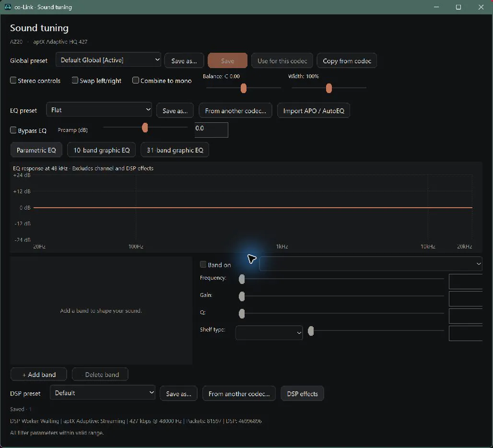
Task: Click the Delete band button
Action: coord(100,375)
